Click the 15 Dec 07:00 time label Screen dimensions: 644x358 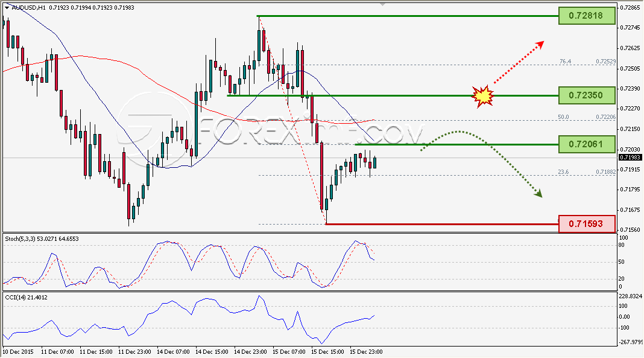(x=289, y=352)
